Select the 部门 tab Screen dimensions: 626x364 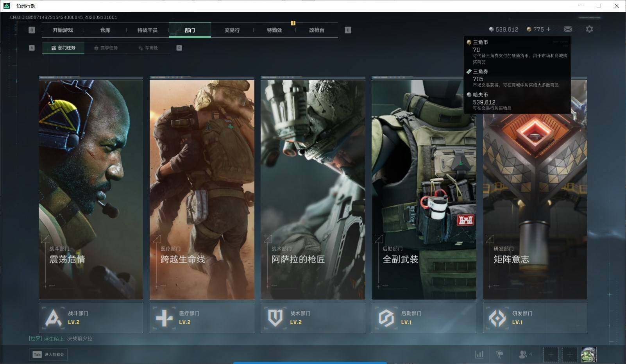(190, 30)
